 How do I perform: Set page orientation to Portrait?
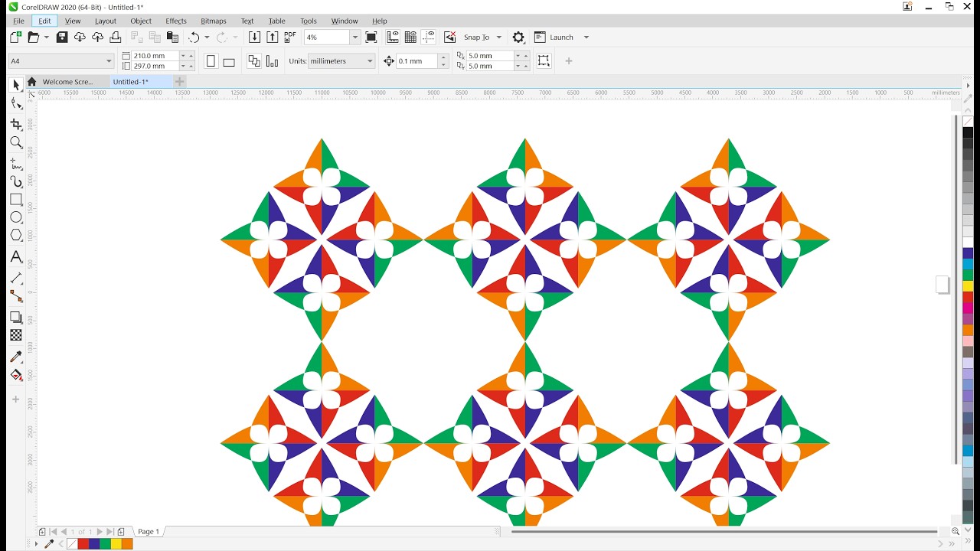tap(211, 61)
